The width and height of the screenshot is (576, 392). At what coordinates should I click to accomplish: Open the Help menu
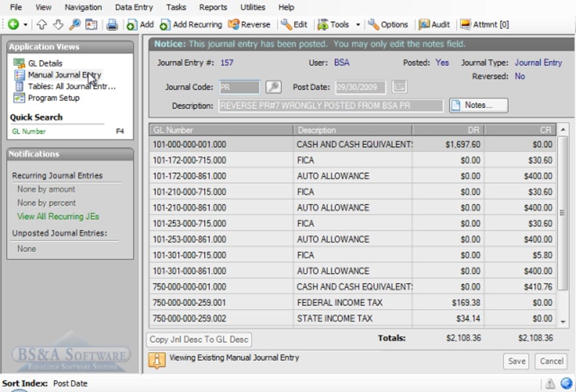click(286, 7)
